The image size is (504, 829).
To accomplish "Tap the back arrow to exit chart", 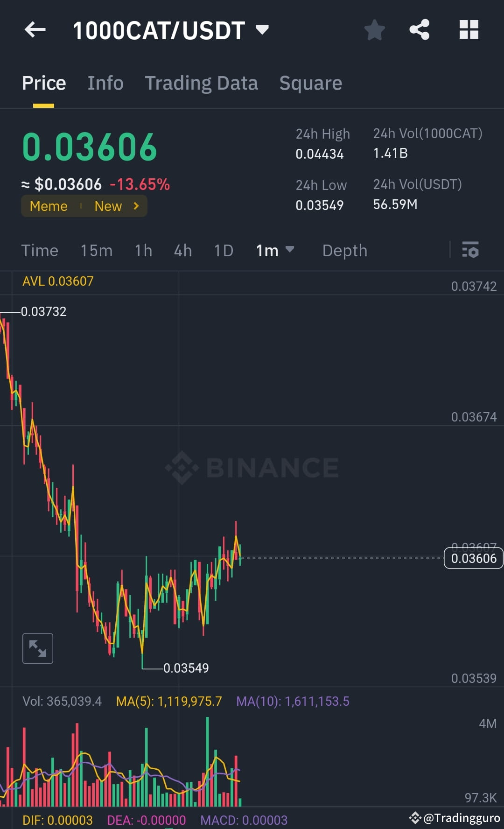I will (34, 29).
